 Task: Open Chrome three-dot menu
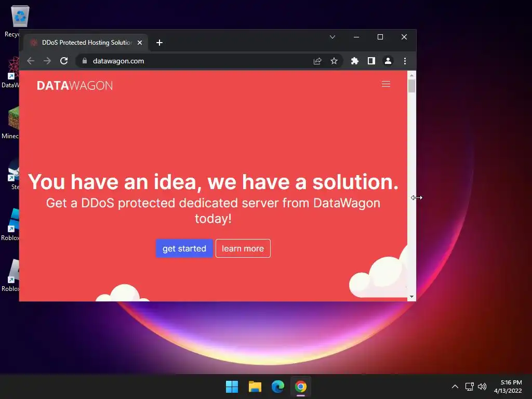click(405, 61)
